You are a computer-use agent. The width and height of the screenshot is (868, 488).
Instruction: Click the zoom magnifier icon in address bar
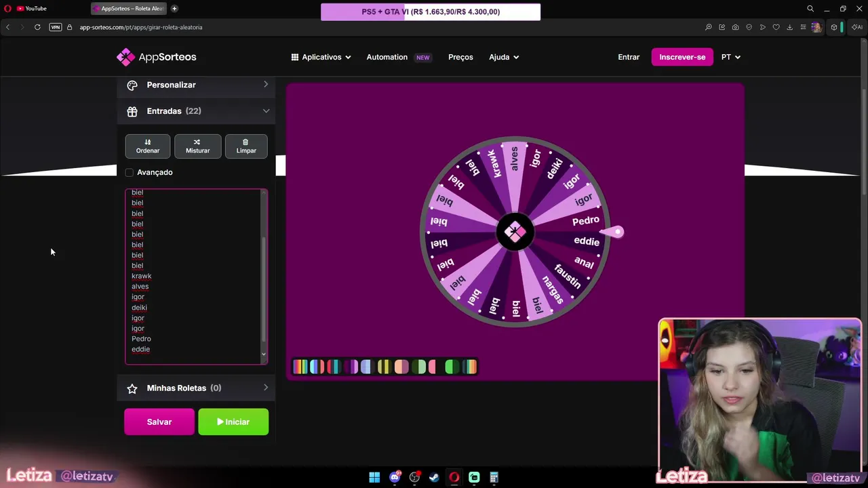coord(709,27)
